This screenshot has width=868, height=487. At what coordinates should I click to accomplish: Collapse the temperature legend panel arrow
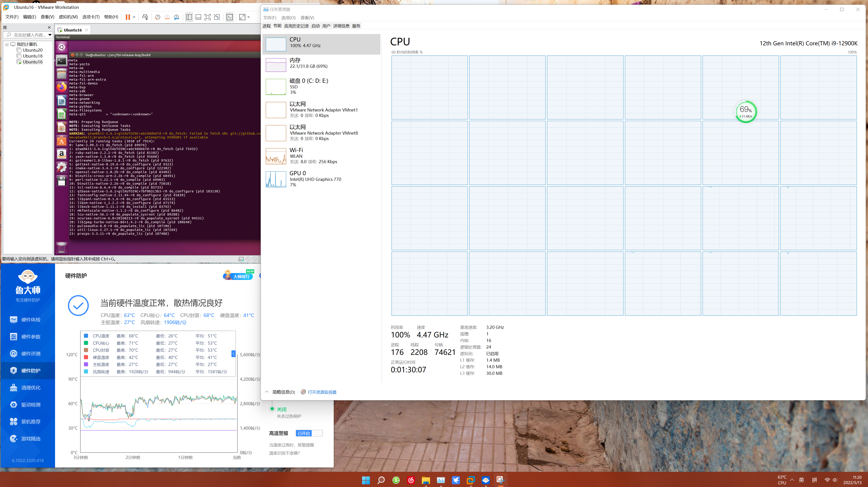[x=233, y=354]
